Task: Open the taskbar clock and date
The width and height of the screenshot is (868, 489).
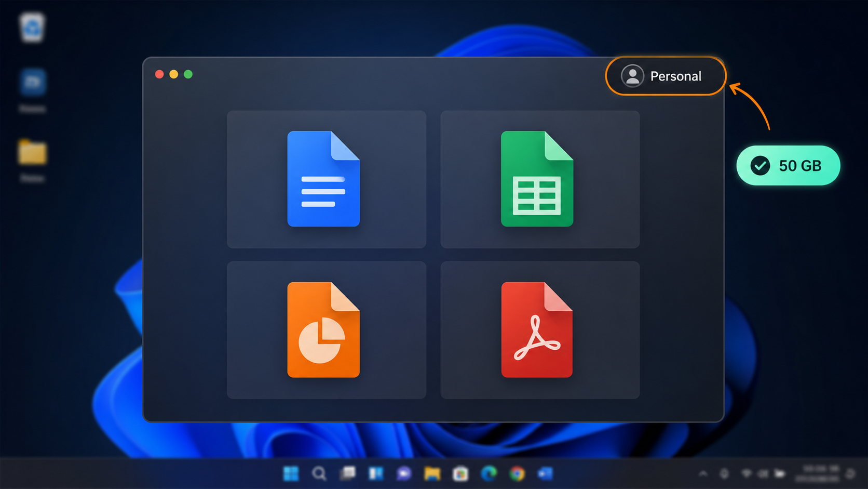Action: [x=817, y=473]
